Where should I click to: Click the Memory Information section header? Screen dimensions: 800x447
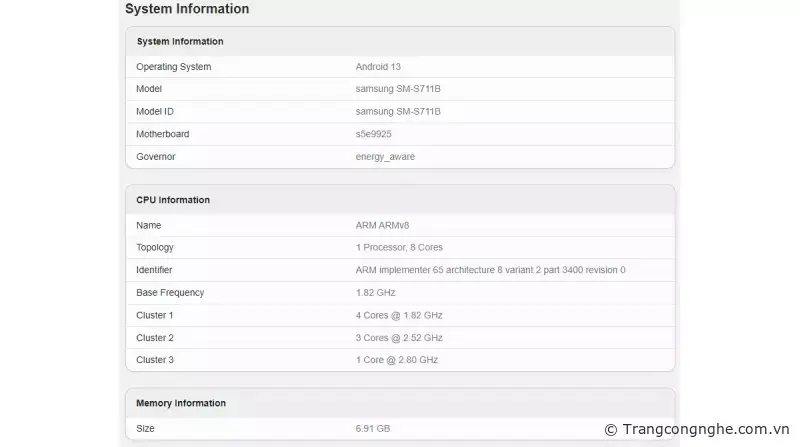(181, 403)
